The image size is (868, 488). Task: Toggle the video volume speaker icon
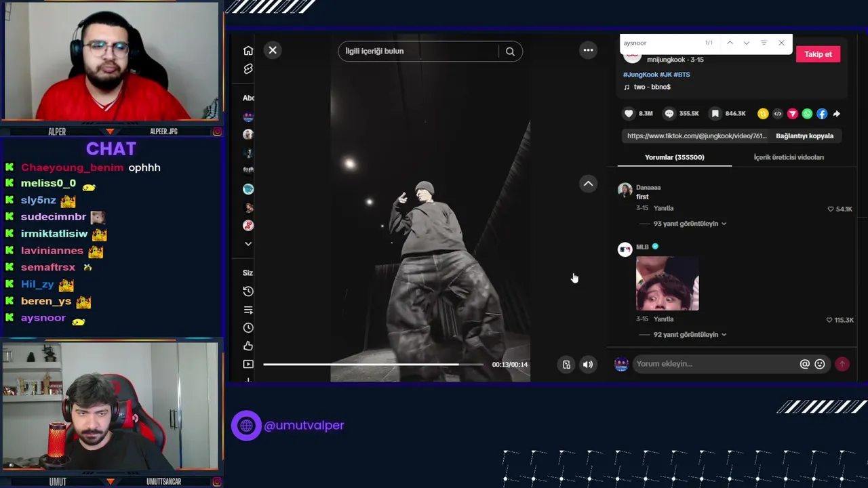(x=588, y=365)
